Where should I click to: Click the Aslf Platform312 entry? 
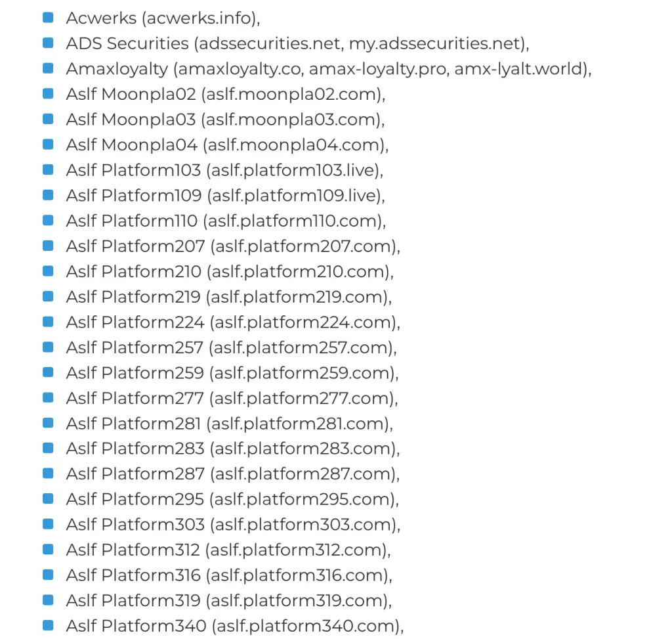228,550
